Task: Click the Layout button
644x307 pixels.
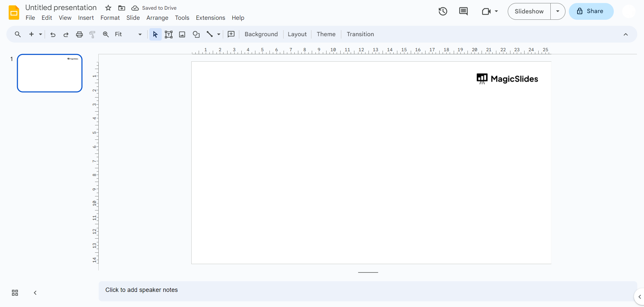Action: click(x=297, y=34)
